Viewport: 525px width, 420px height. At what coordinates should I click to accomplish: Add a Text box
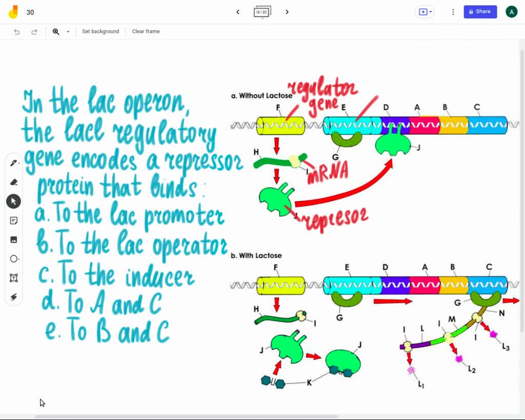coord(14,278)
